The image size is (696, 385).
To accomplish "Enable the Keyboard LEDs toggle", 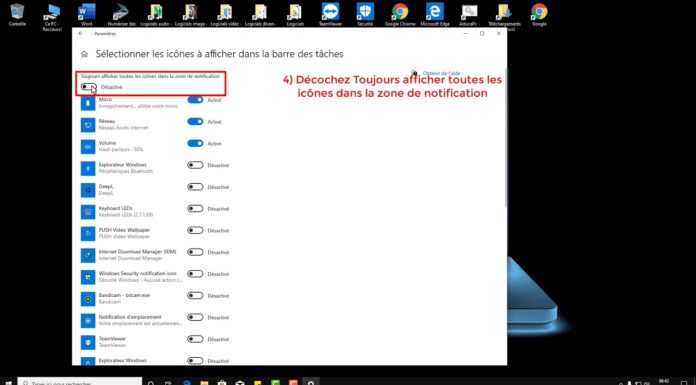I will coord(195,209).
